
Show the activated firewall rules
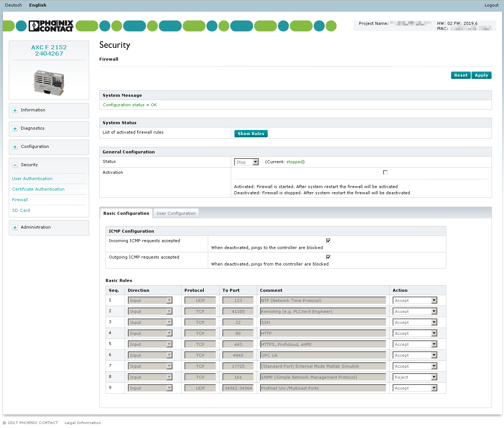coord(251,134)
